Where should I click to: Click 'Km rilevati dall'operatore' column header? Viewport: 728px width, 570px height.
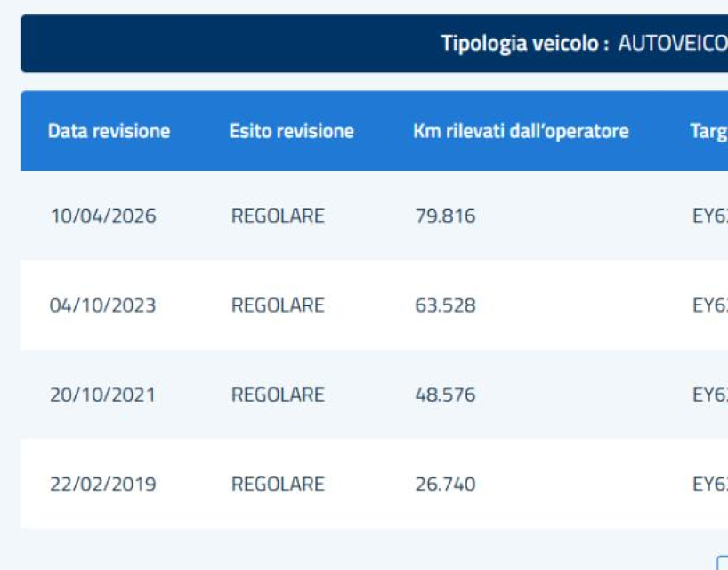521,131
